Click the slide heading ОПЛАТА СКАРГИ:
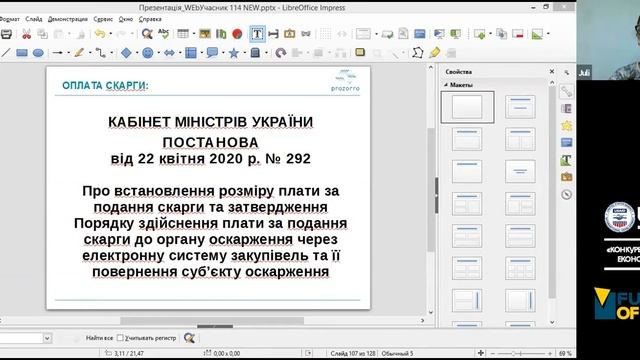Image resolution: width=640 pixels, height=360 pixels. (x=105, y=86)
